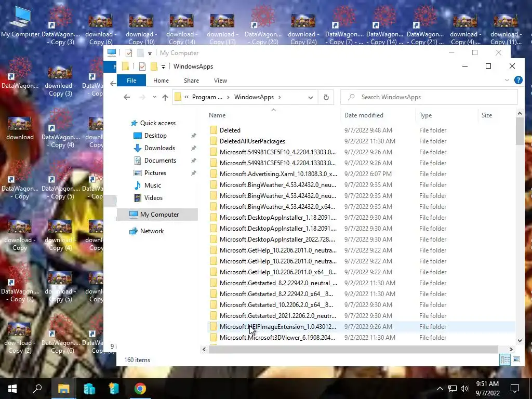
Task: Click New folder icon in WindowsApps title bar
Action: coord(154,66)
